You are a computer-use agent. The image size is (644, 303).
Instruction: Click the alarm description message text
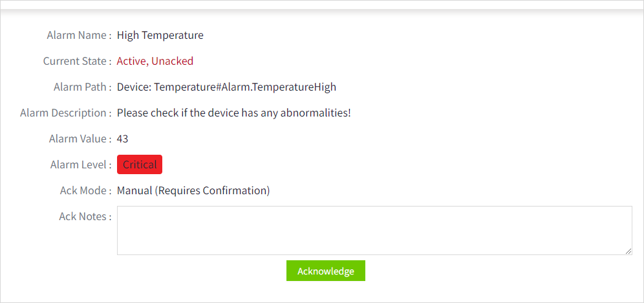pos(233,113)
